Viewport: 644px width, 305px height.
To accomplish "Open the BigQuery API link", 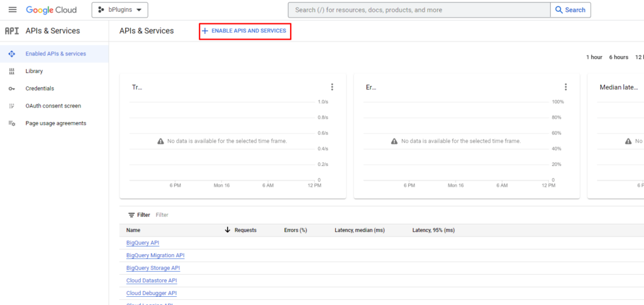I will coord(143,243).
